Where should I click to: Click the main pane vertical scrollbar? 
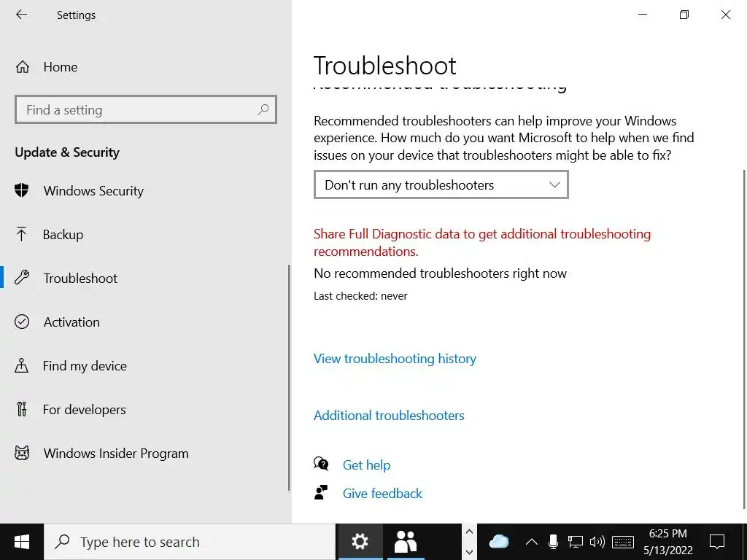click(745, 339)
